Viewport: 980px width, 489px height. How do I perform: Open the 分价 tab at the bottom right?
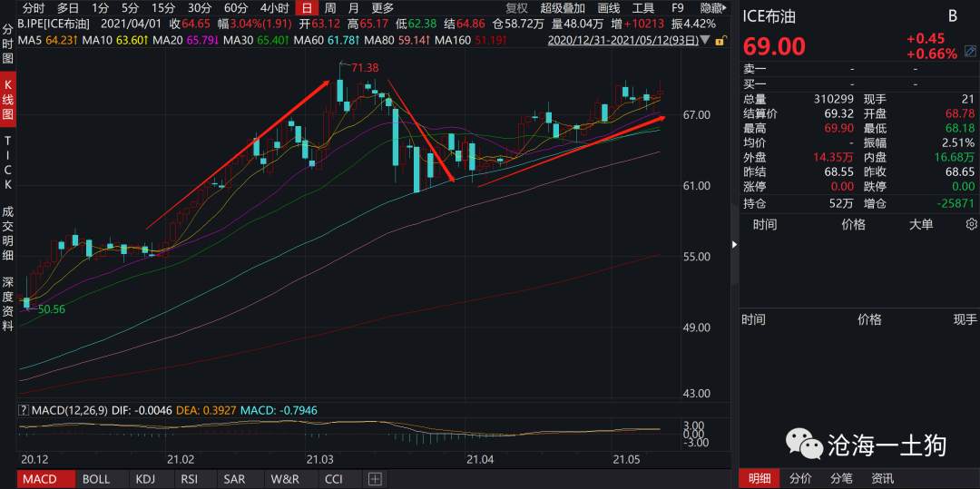pos(800,479)
